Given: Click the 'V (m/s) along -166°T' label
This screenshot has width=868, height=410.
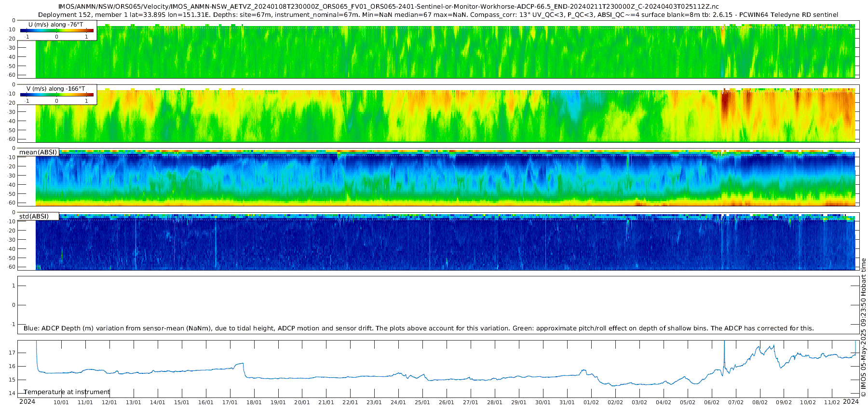Looking at the screenshot, I should click(x=56, y=89).
